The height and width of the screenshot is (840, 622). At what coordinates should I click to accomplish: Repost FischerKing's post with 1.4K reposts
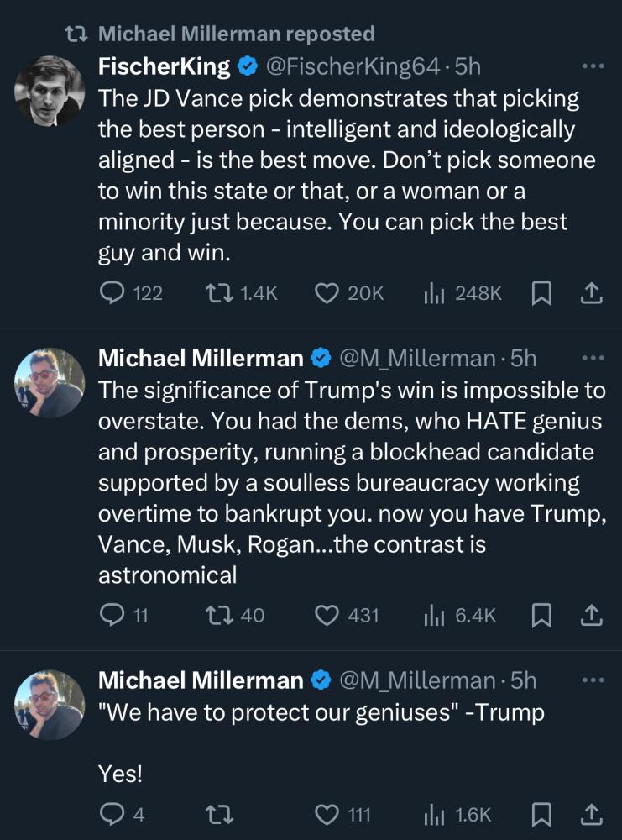click(x=217, y=292)
